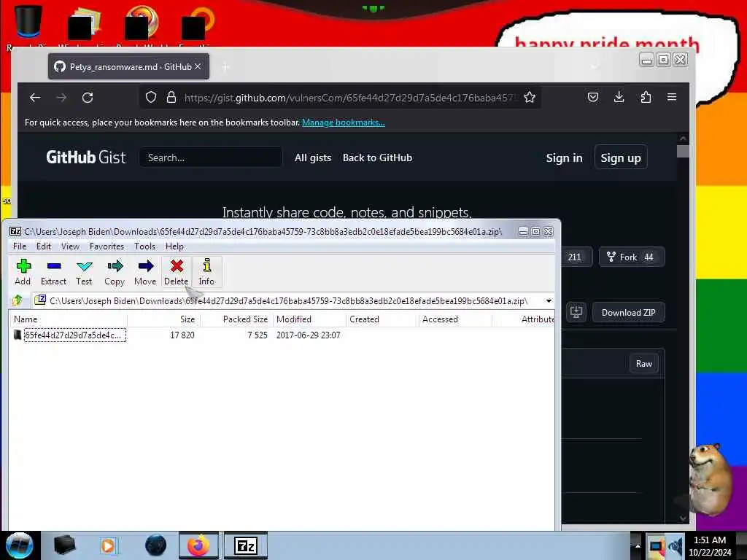Screen dimensions: 747x560
Task: Open the Favorites menu in 7-Zip
Action: click(107, 246)
